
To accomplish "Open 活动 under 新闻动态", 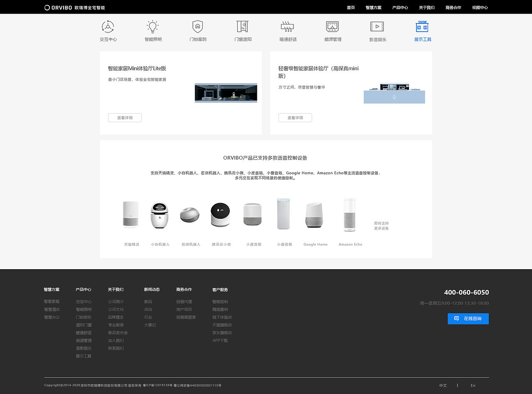I will click(x=148, y=310).
